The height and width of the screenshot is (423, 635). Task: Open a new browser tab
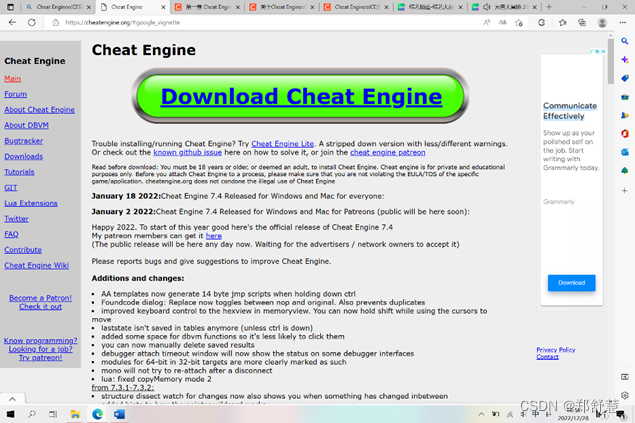549,7
